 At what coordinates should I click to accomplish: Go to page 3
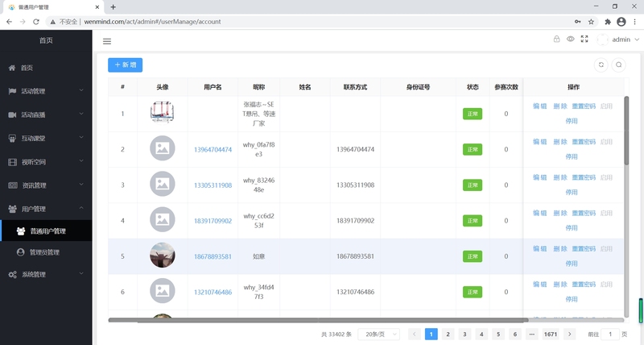point(464,335)
